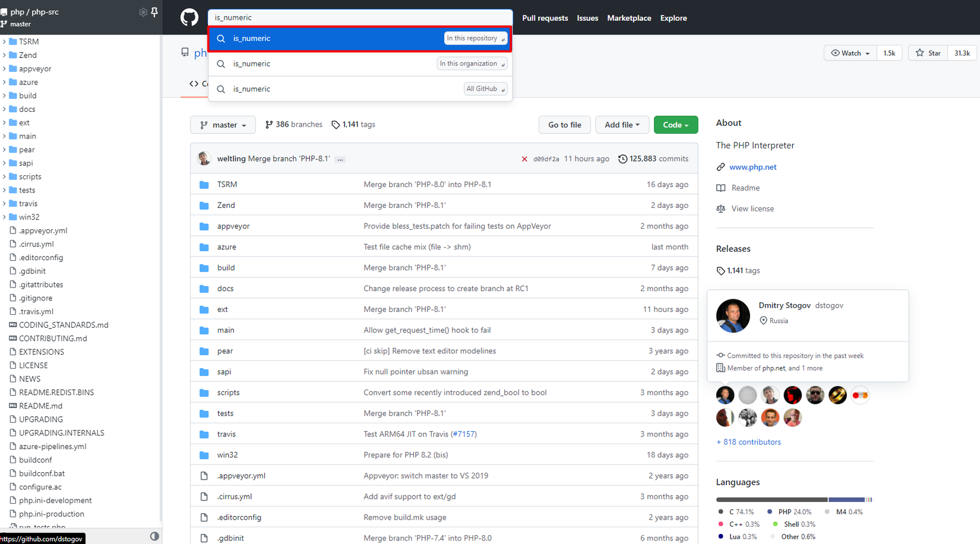
Task: Click the book icon next to Readme
Action: (720, 188)
